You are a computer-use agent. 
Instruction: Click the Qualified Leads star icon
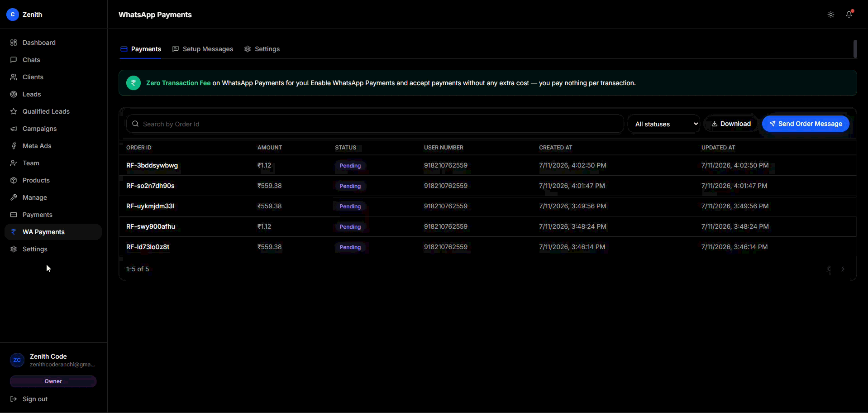tap(14, 111)
